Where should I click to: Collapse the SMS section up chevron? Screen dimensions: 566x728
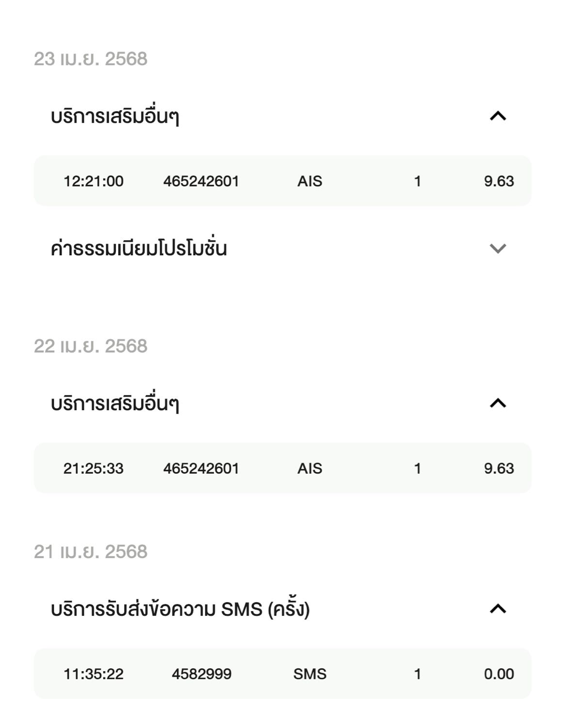click(498, 609)
